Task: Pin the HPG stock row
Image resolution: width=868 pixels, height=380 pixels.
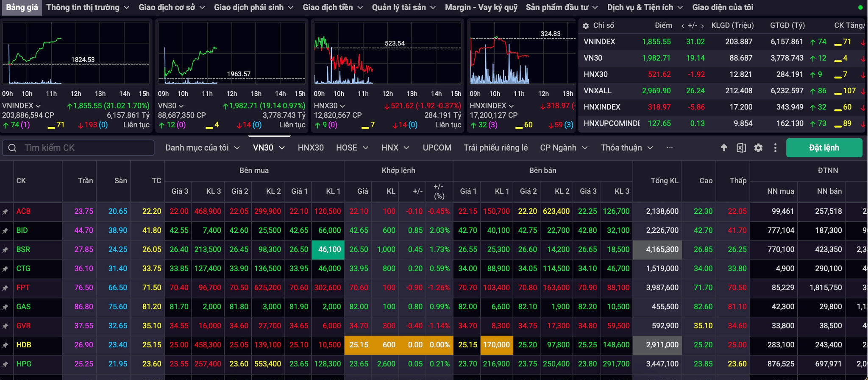Action: (x=6, y=364)
